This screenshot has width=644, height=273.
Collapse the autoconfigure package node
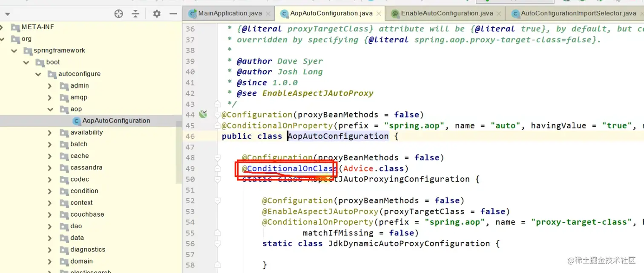tap(38, 74)
